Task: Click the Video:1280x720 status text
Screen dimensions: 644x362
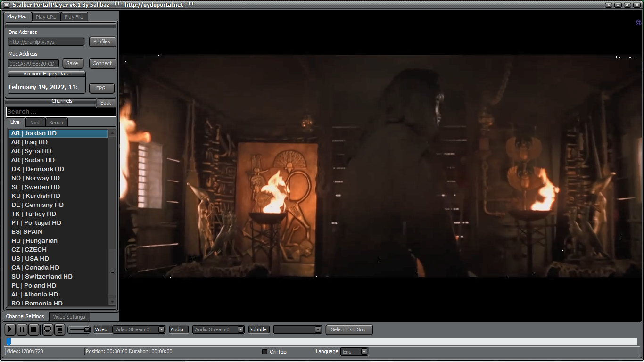Action: pyautogui.click(x=25, y=352)
